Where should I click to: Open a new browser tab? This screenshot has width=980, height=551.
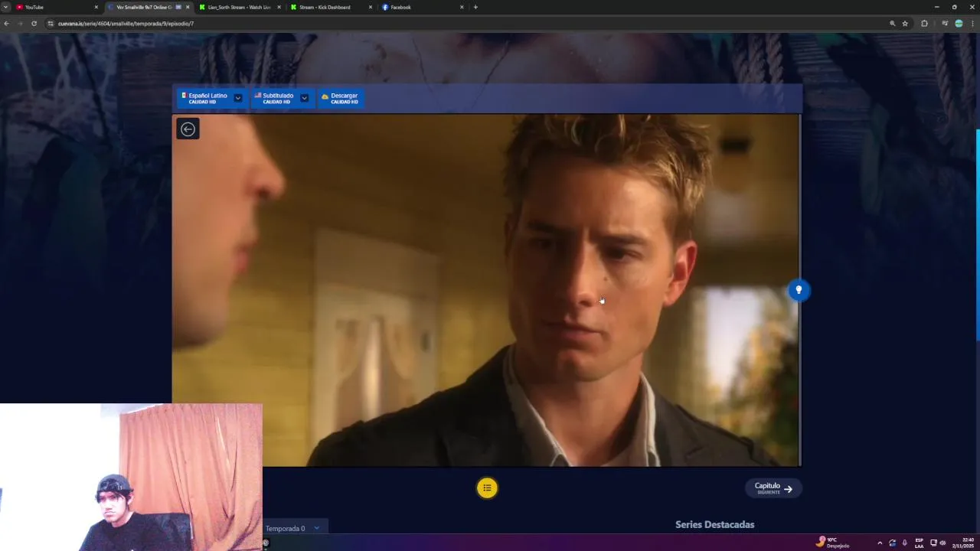click(x=475, y=7)
